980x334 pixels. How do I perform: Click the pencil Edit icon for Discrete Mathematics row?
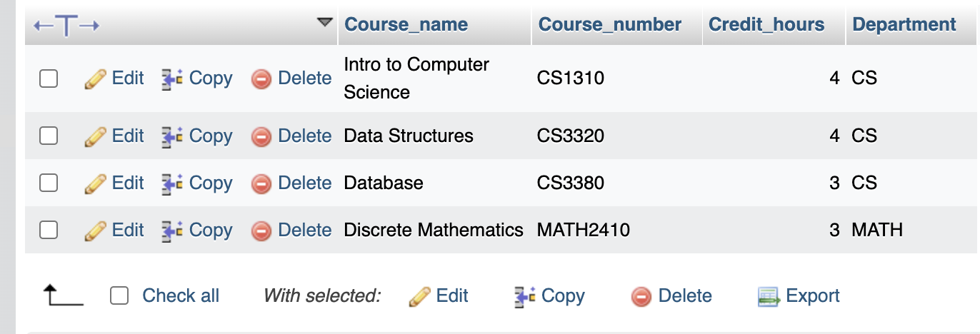[95, 231]
